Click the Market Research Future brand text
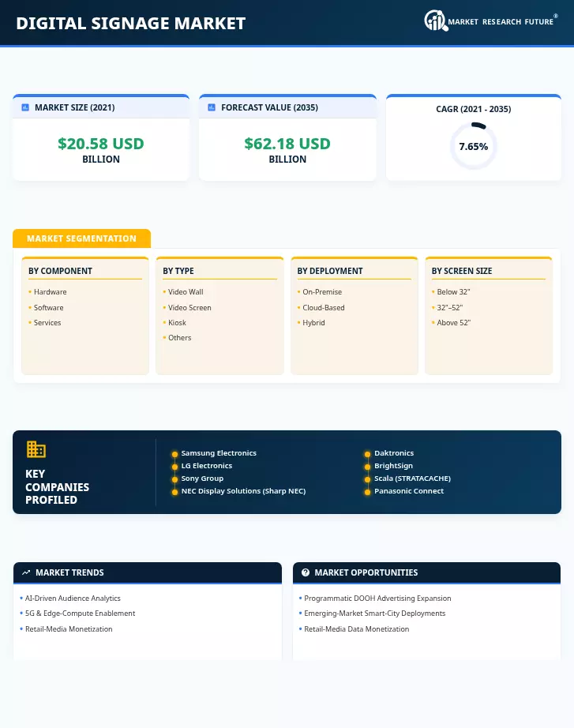574x728 pixels. point(501,22)
